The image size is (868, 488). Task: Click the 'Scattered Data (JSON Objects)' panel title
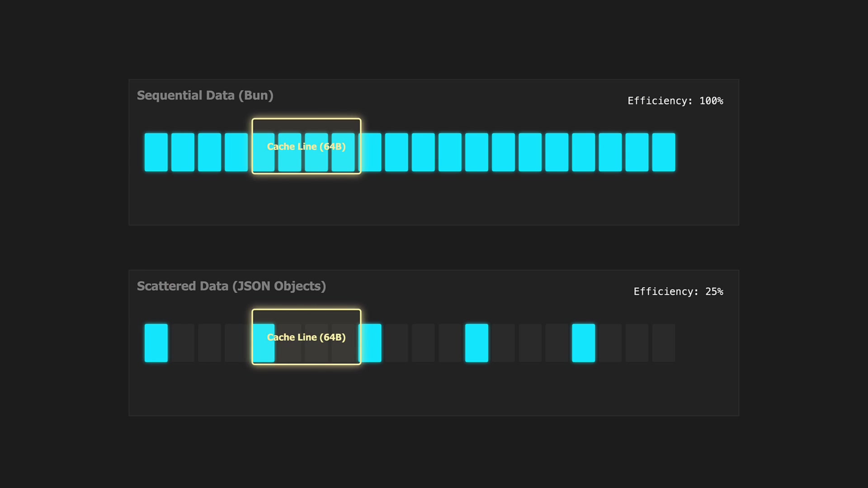pyautogui.click(x=231, y=286)
